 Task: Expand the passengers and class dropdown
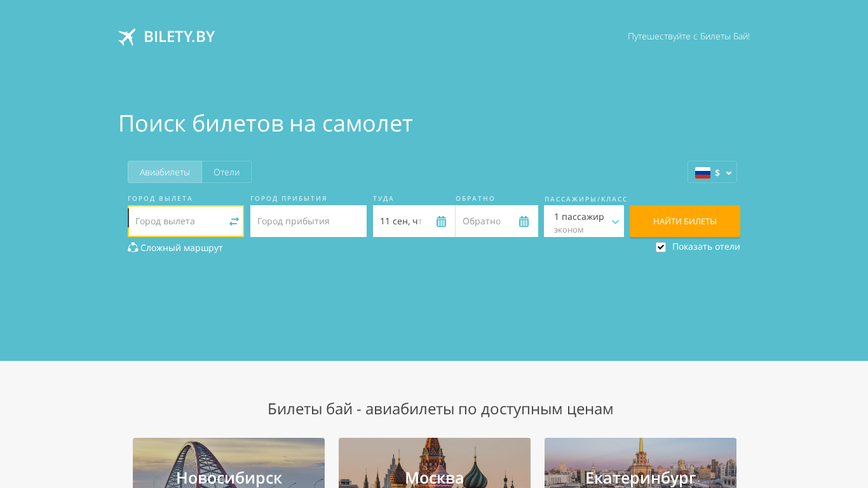[584, 221]
